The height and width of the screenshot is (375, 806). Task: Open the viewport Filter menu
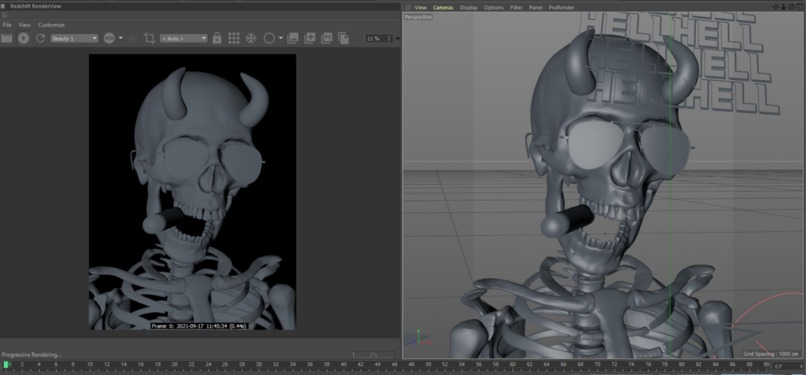tap(516, 8)
